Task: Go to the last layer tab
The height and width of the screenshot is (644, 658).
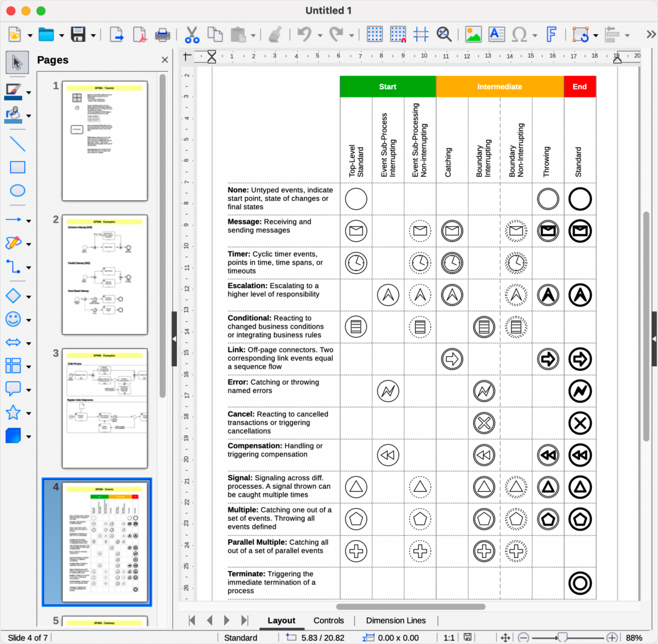Action: [245, 621]
